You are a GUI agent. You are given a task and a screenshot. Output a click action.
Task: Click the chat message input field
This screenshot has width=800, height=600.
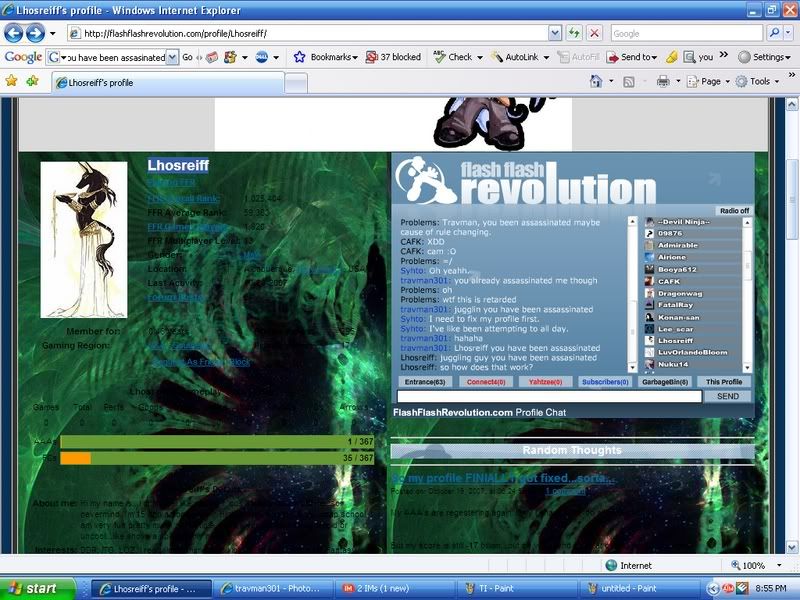point(548,397)
